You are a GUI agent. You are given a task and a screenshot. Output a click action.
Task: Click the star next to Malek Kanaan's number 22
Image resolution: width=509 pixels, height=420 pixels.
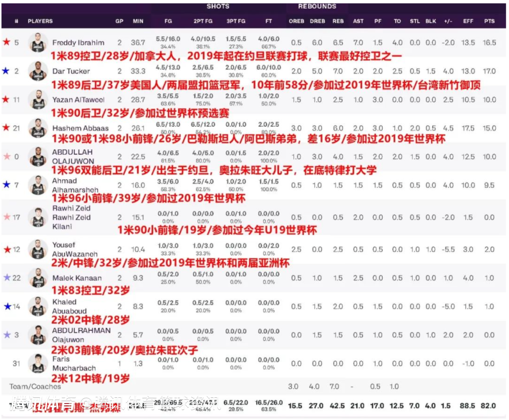click(x=7, y=278)
